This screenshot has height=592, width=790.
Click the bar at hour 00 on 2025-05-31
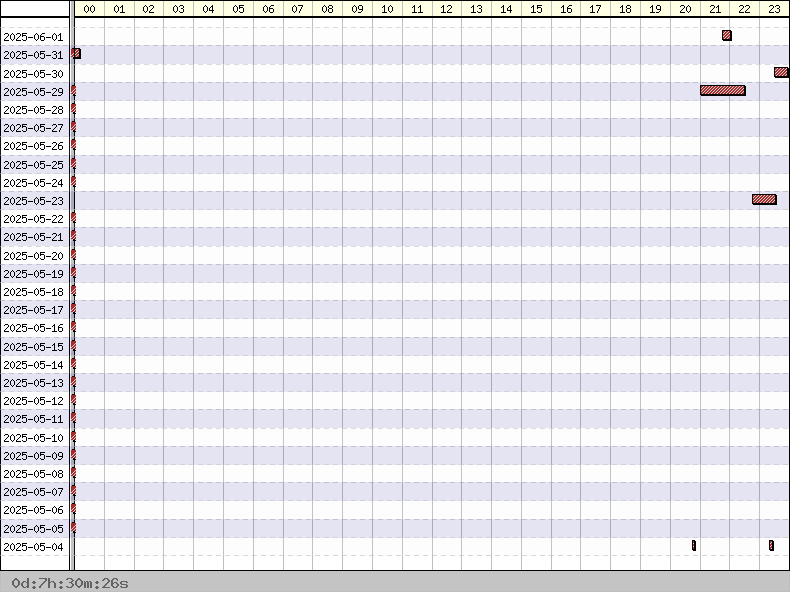[x=76, y=53]
